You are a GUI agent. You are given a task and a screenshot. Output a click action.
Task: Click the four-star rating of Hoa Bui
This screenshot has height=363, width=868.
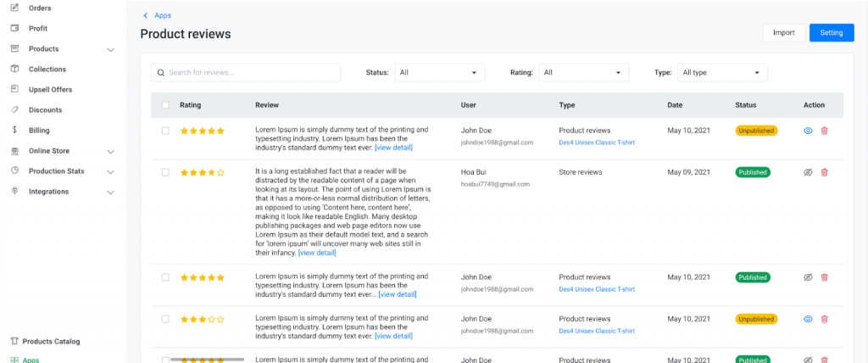click(202, 173)
